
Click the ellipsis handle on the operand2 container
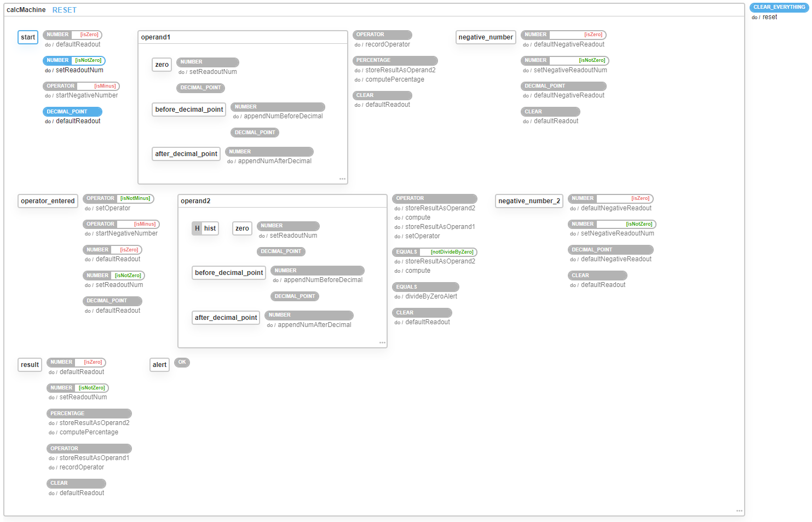pyautogui.click(x=382, y=342)
